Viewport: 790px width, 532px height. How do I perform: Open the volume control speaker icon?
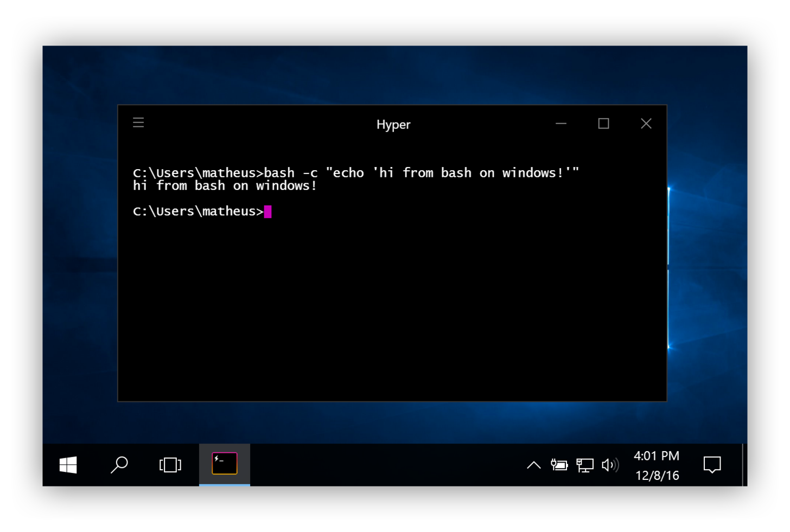[611, 465]
